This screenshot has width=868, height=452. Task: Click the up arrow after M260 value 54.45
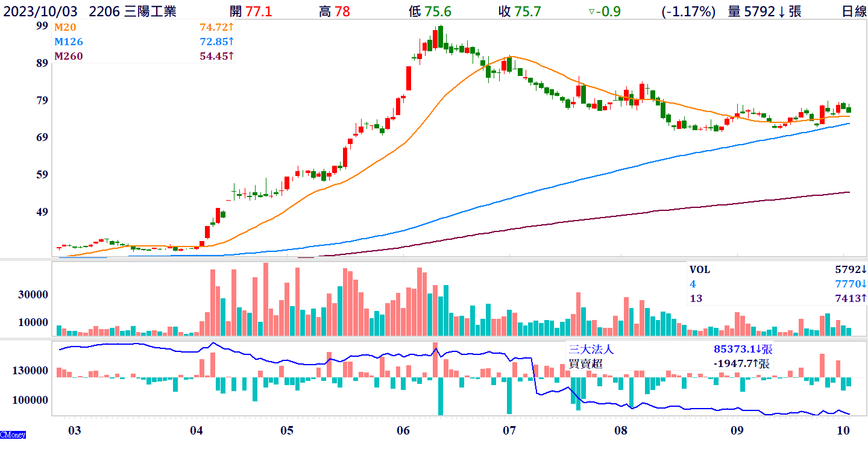pyautogui.click(x=231, y=56)
